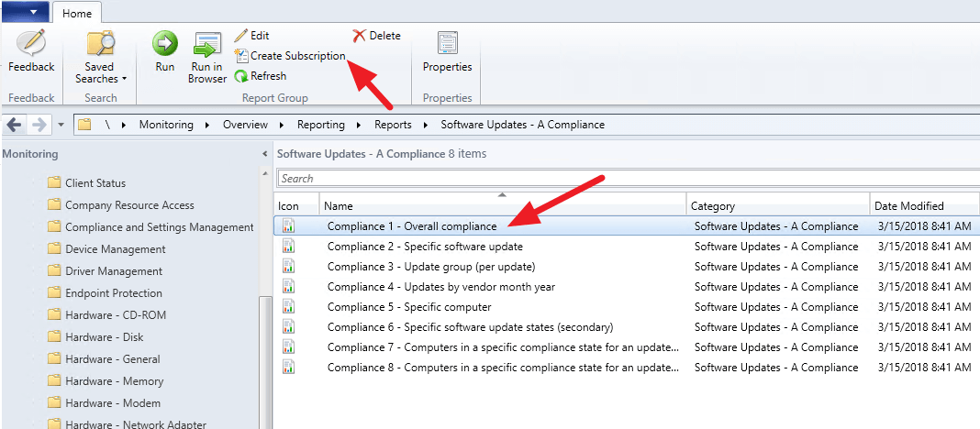The height and width of the screenshot is (429, 980).
Task: Open the report Properties icon
Action: [447, 44]
